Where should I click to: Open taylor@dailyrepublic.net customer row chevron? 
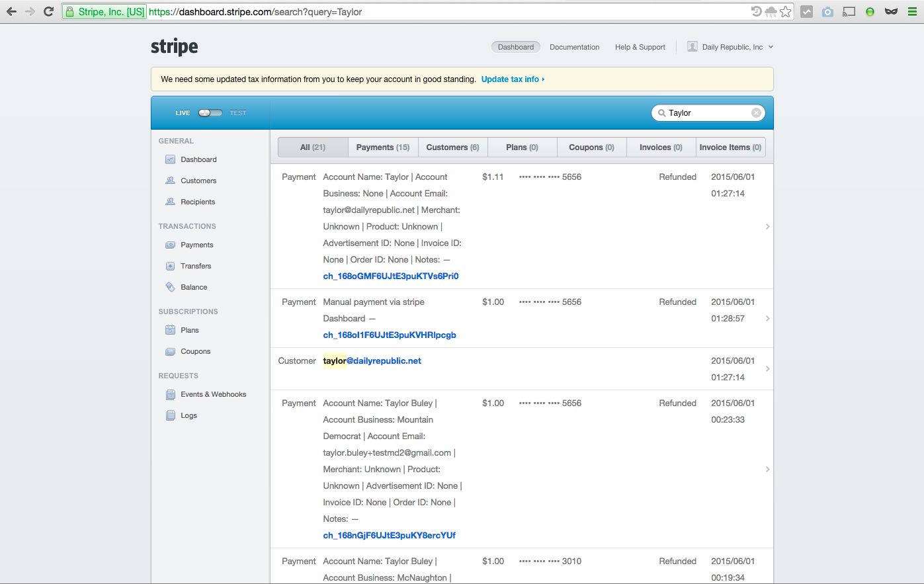[767, 368]
